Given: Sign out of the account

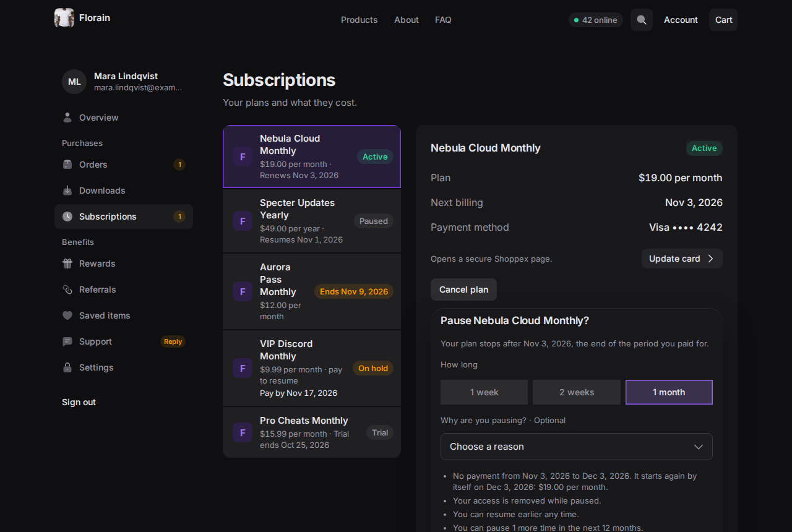Looking at the screenshot, I should click(79, 402).
